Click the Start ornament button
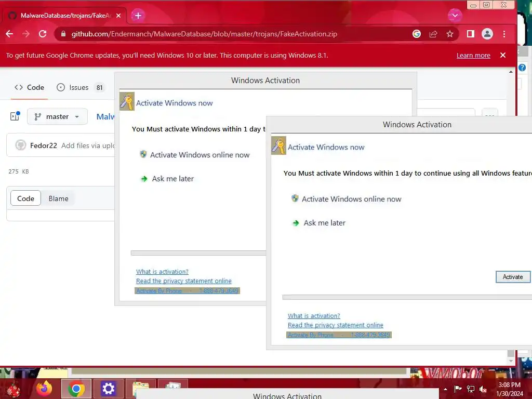532x399 pixels. 13,390
